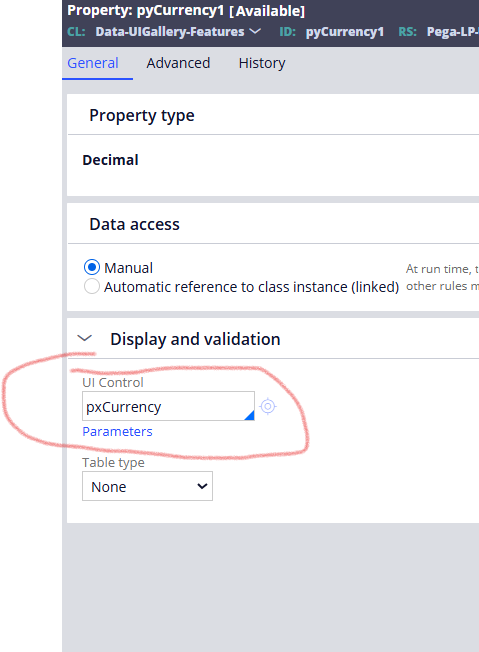Click the Property: pyCurrency1 [Available] title
The image size is (479, 652).
click(186, 10)
